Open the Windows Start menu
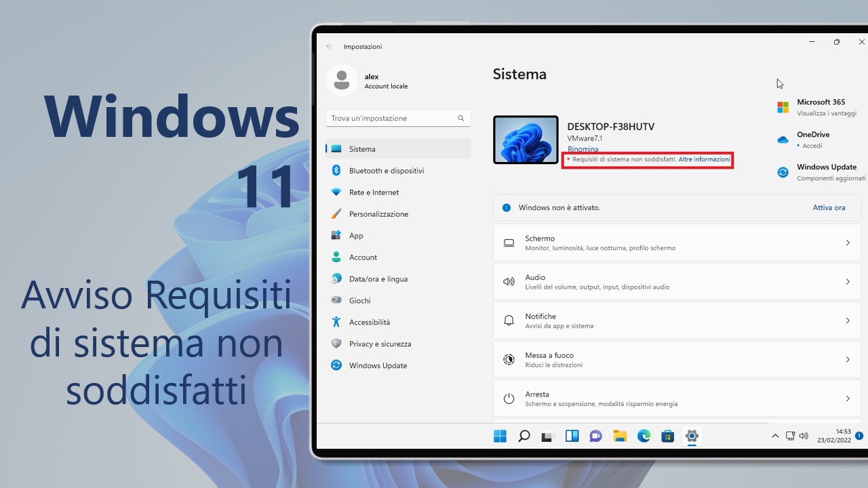Viewport: 868px width, 488px height. pos(500,436)
